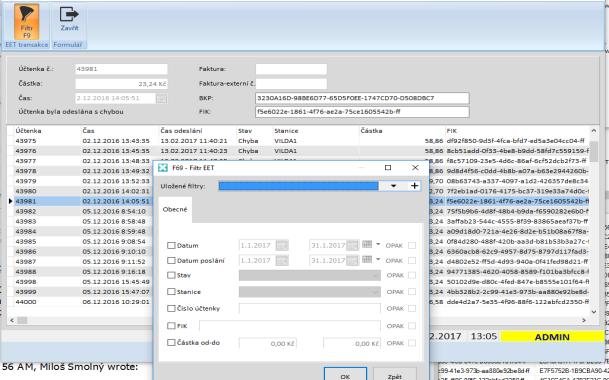Open calendar for Datum poslání start date

[x=282, y=260]
